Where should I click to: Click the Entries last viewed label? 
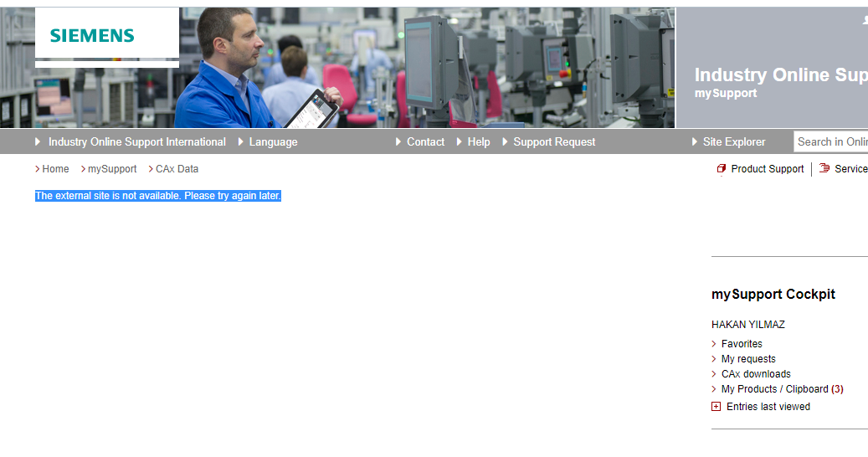tap(768, 407)
